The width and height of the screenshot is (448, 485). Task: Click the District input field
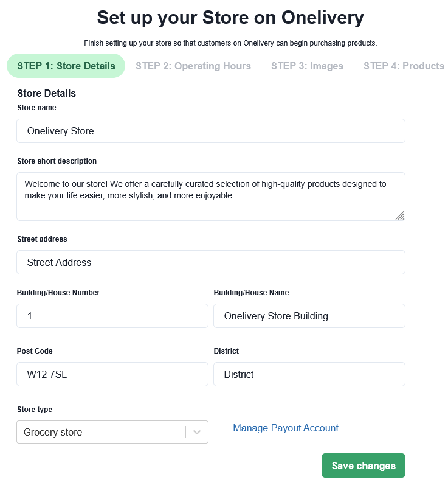[309, 374]
